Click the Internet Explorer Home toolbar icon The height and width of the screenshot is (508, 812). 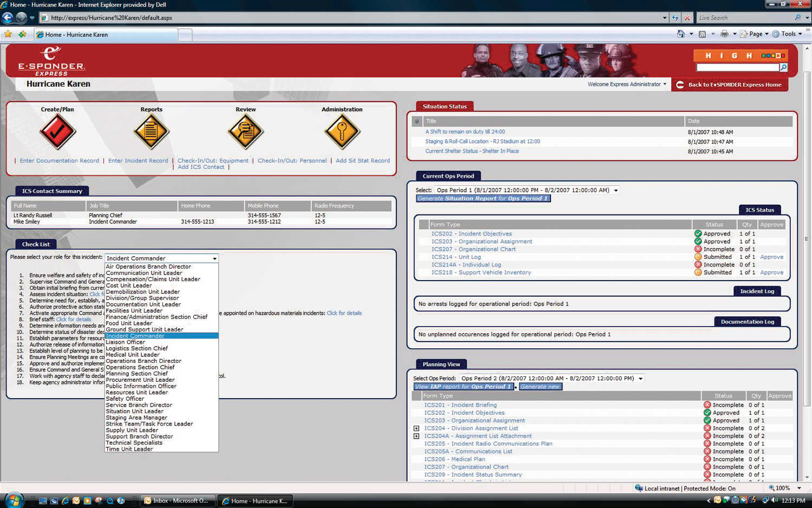(680, 34)
